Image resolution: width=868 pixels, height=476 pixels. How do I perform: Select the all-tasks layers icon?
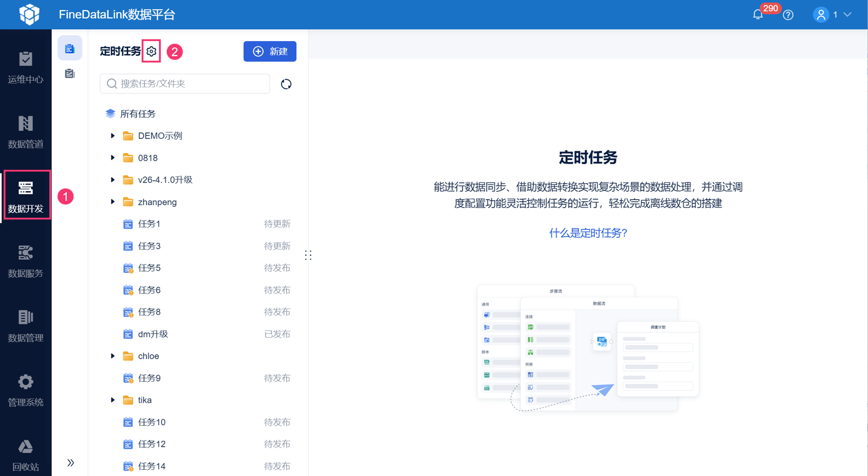click(x=110, y=114)
